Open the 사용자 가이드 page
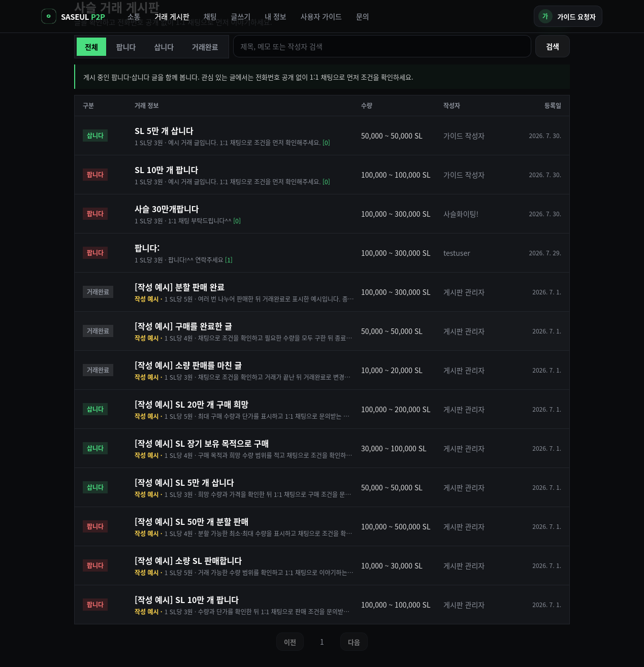This screenshot has width=644, height=667. (x=321, y=17)
